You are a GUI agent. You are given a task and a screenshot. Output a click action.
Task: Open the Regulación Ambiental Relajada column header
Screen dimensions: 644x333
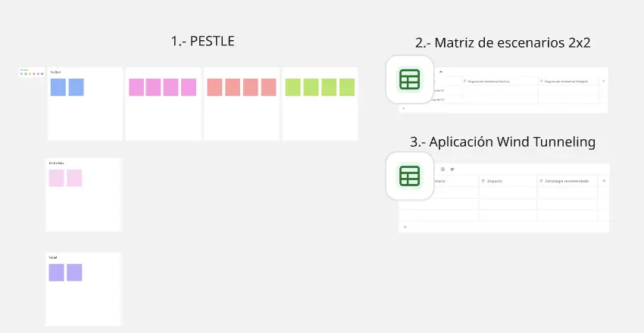coord(568,80)
